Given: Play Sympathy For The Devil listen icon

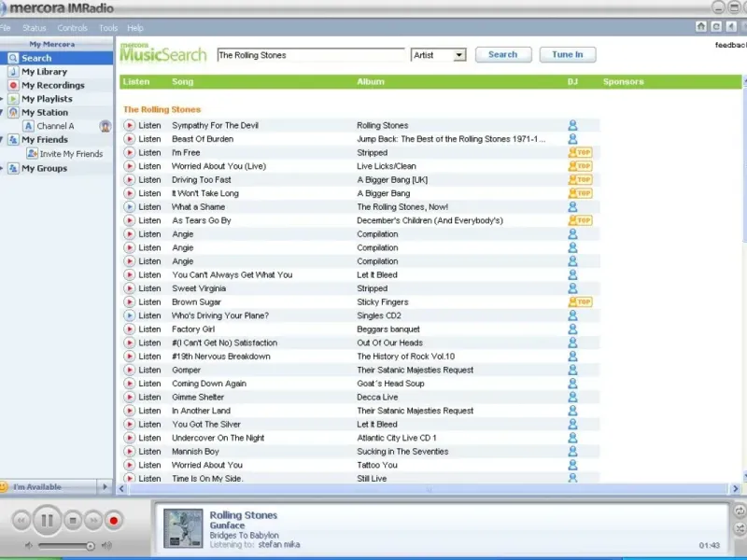Looking at the screenshot, I should [129, 125].
